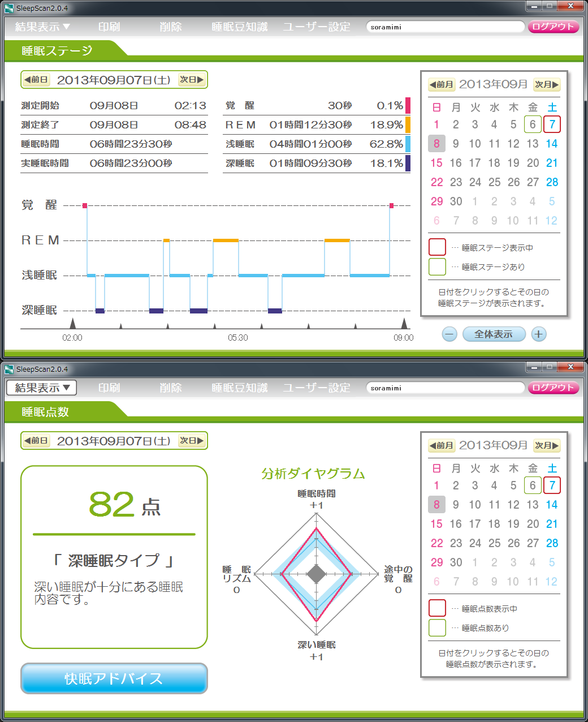The width and height of the screenshot is (588, 722).
Task: Show next month in the bottom calendar
Action: (547, 446)
